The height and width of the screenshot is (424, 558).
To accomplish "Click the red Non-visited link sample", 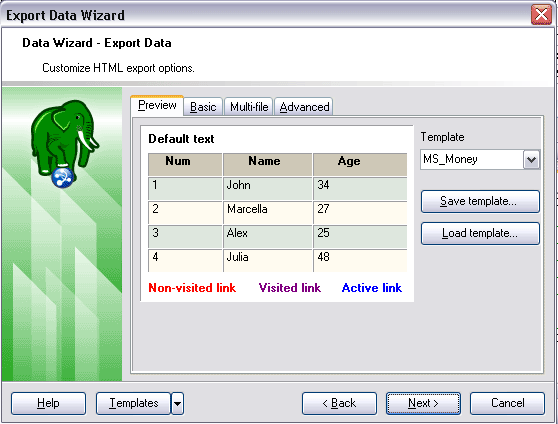I will [x=192, y=288].
